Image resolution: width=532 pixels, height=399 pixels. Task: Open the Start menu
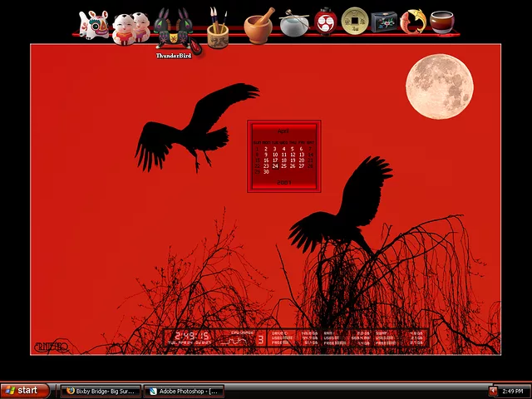(x=24, y=390)
